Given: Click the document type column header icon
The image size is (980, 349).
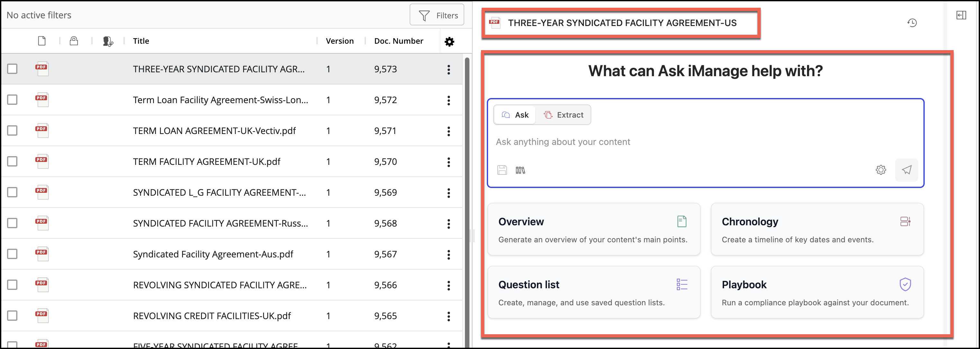Looking at the screenshot, I should [x=42, y=41].
